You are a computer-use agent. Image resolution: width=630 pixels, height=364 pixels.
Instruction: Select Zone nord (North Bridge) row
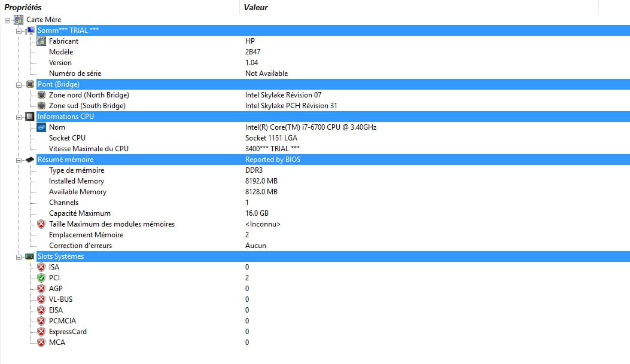89,94
